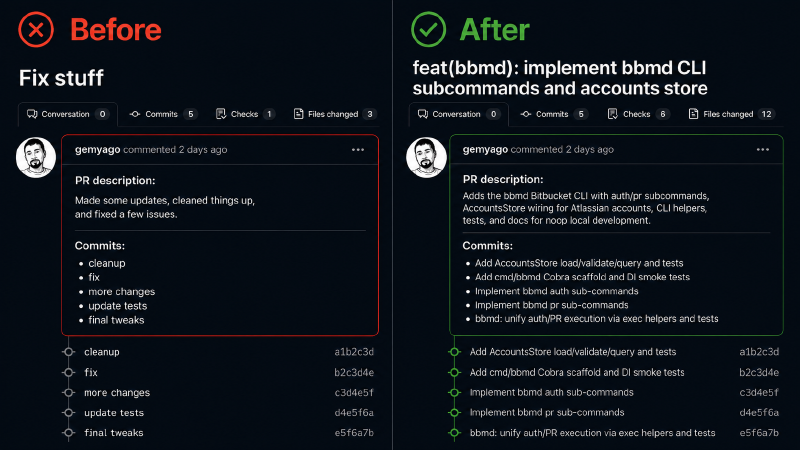Click 'Implement bbmd pr sub-commands' bullet in After comment
Screen dimensions: 800x450
[552, 305]
